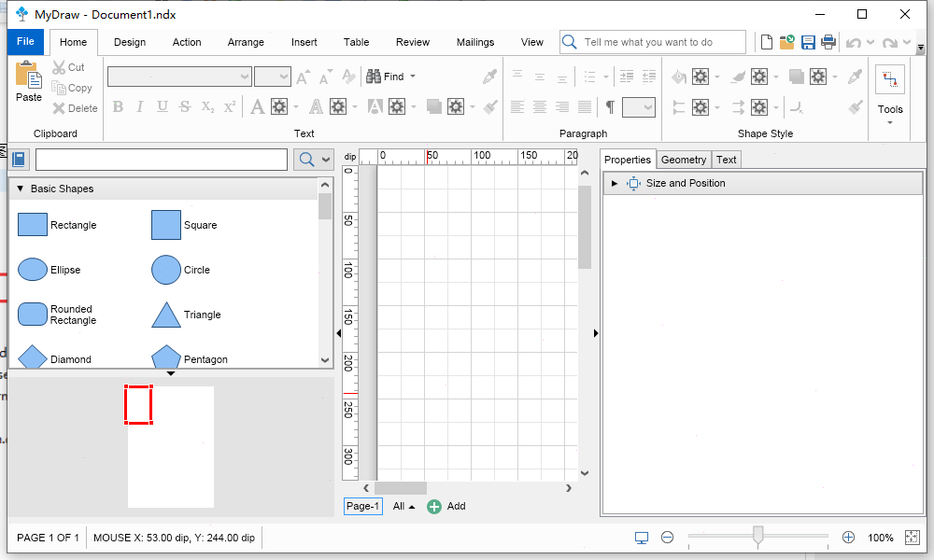Click the Delete button
The image size is (934, 560).
[x=75, y=108]
